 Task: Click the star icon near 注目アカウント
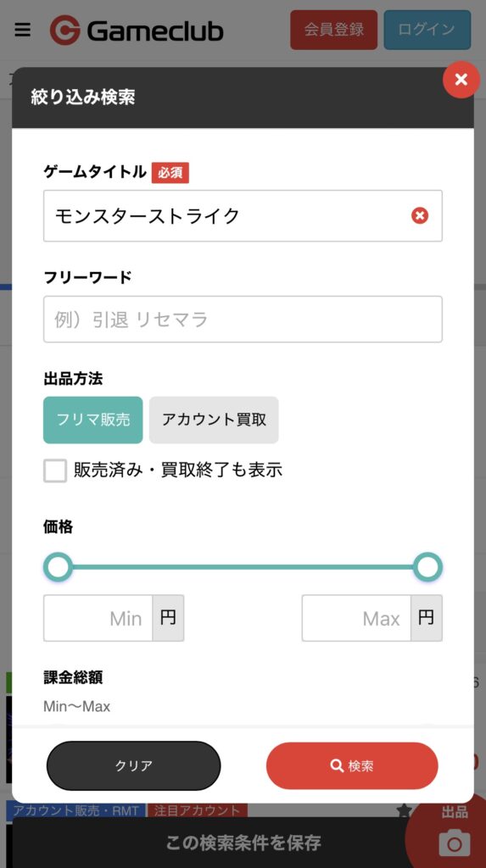coord(405,810)
